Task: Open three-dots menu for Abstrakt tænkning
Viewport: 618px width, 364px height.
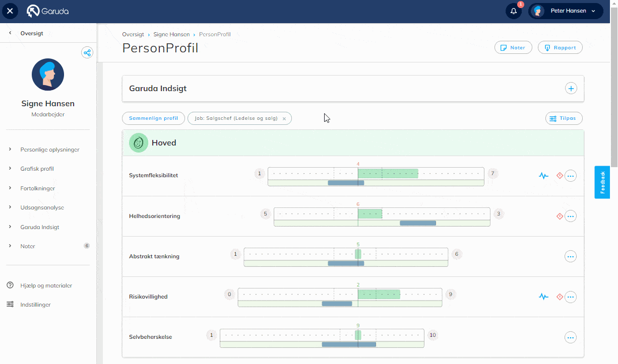Action: click(571, 256)
